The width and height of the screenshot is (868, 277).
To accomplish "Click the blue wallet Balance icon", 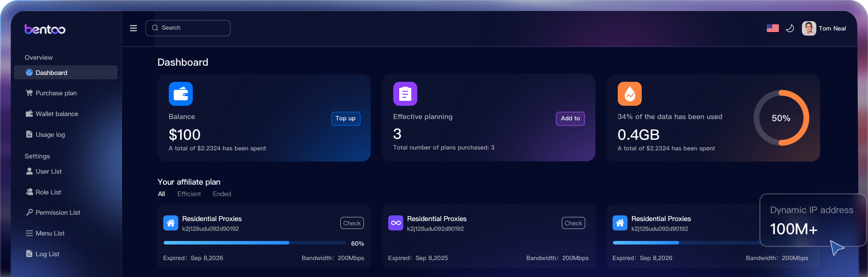I will pyautogui.click(x=181, y=94).
